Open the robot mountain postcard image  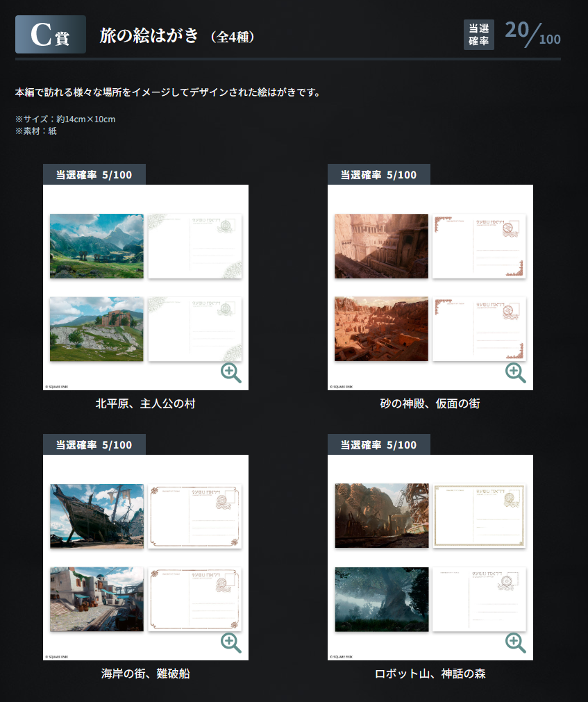tap(382, 516)
